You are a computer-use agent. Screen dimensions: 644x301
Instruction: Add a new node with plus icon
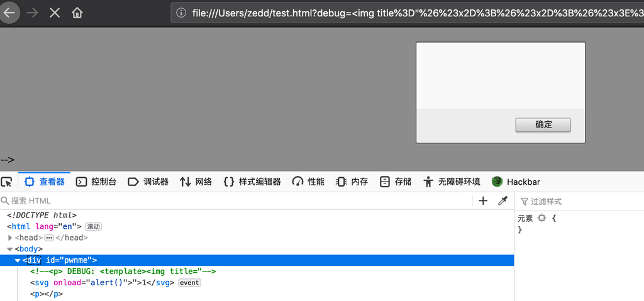484,201
